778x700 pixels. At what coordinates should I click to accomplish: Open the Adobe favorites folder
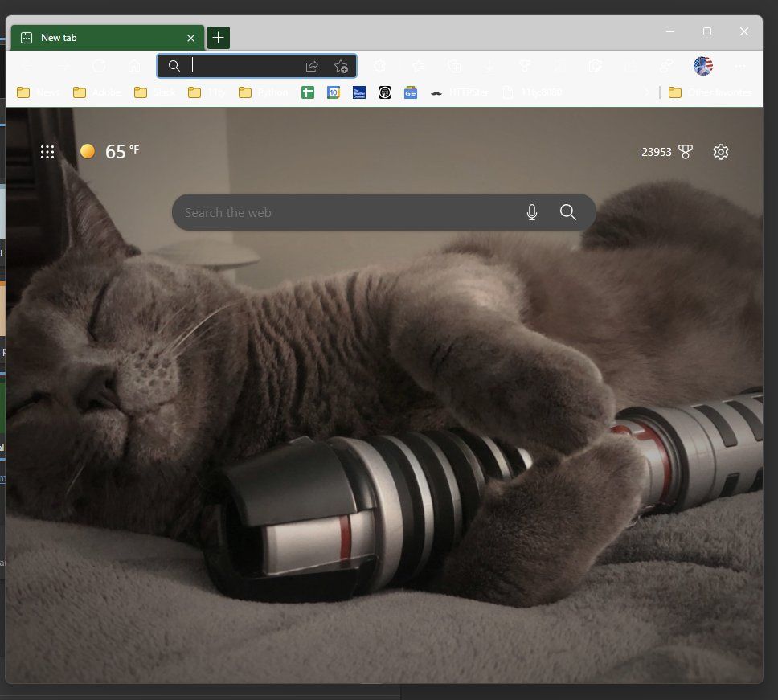[96, 92]
